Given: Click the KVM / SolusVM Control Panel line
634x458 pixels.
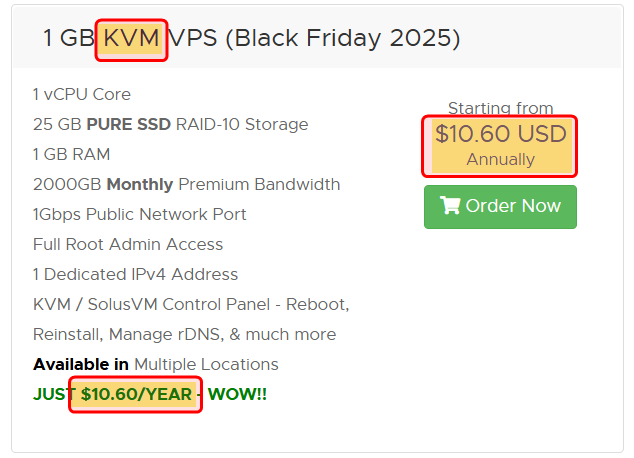Looking at the screenshot, I should [x=190, y=304].
